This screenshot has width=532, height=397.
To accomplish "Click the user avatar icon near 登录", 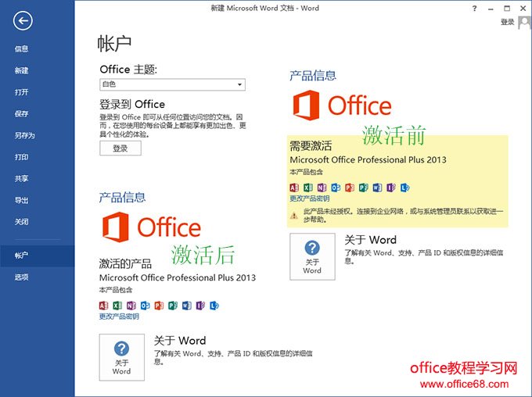I will point(524,23).
